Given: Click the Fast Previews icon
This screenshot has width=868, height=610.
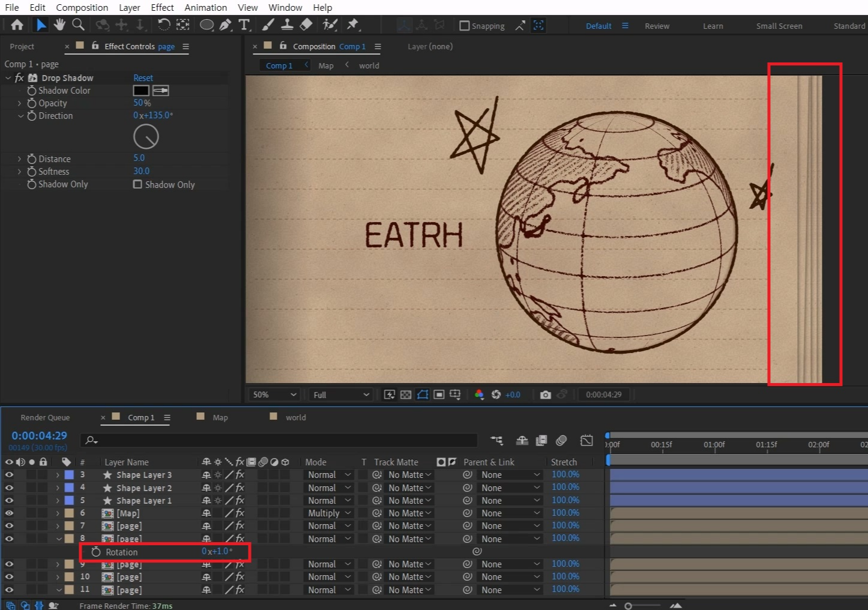Looking at the screenshot, I should coord(390,394).
